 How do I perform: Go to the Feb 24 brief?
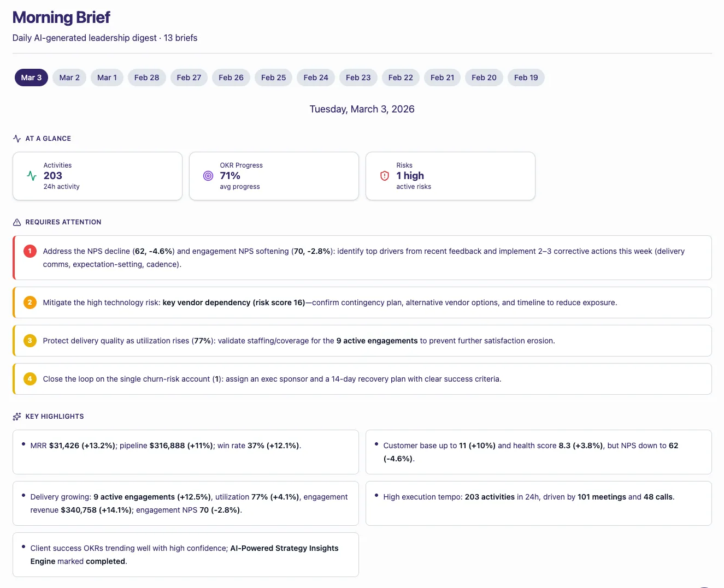tap(316, 78)
